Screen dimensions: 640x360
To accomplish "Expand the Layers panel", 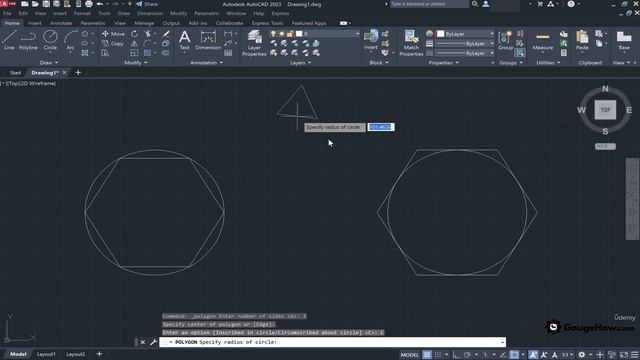I will click(x=300, y=63).
